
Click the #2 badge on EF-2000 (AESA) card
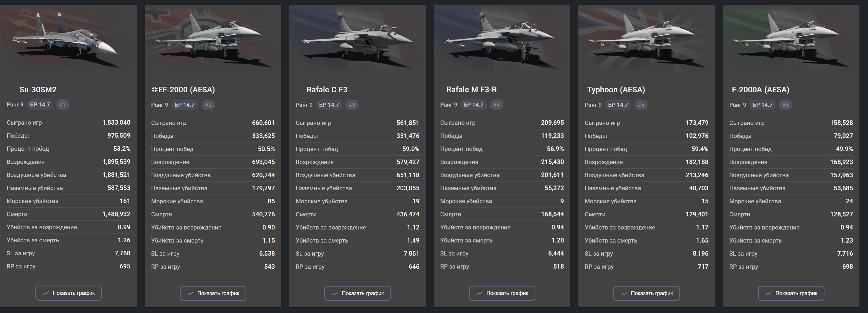[x=209, y=105]
